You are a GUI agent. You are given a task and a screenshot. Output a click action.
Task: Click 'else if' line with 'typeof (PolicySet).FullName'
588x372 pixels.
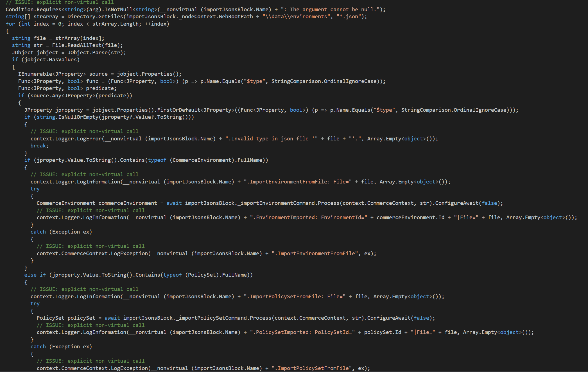(138, 275)
